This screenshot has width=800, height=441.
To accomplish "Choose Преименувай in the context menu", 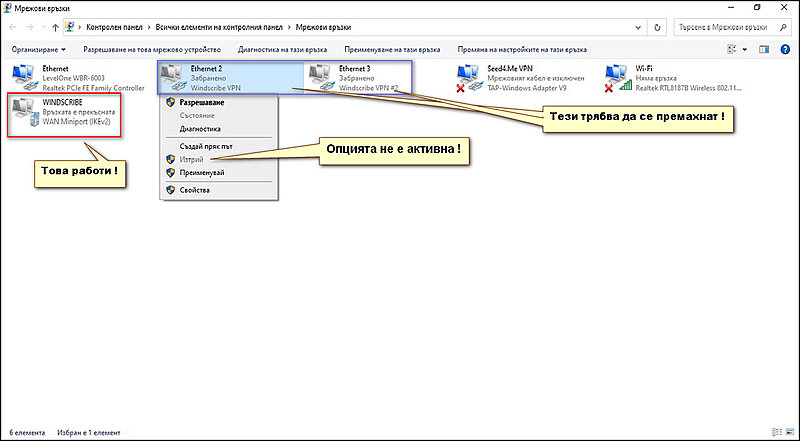I will click(x=201, y=173).
